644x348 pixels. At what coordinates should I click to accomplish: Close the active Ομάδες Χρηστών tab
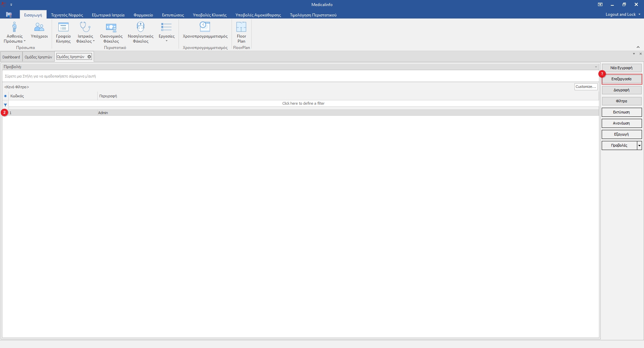click(x=89, y=57)
